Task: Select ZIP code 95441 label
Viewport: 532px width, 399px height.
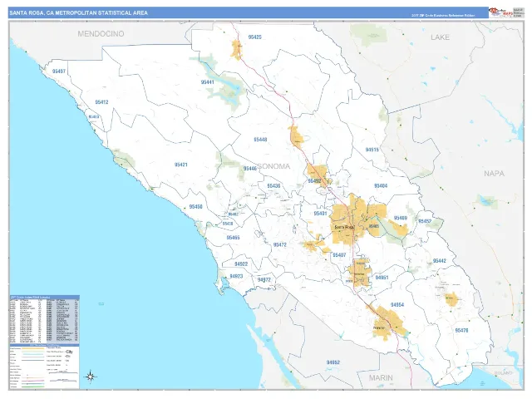Action: [207, 82]
